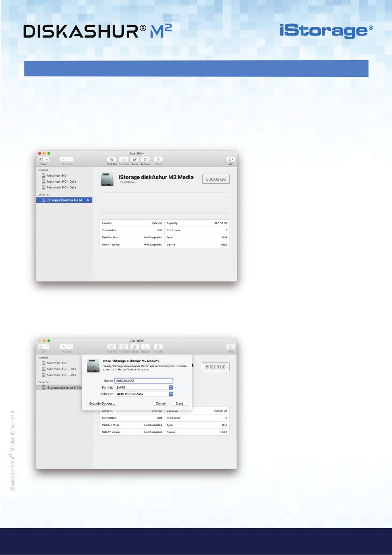
Task: Click the Partition icon in the upper window
Action: 123,159
